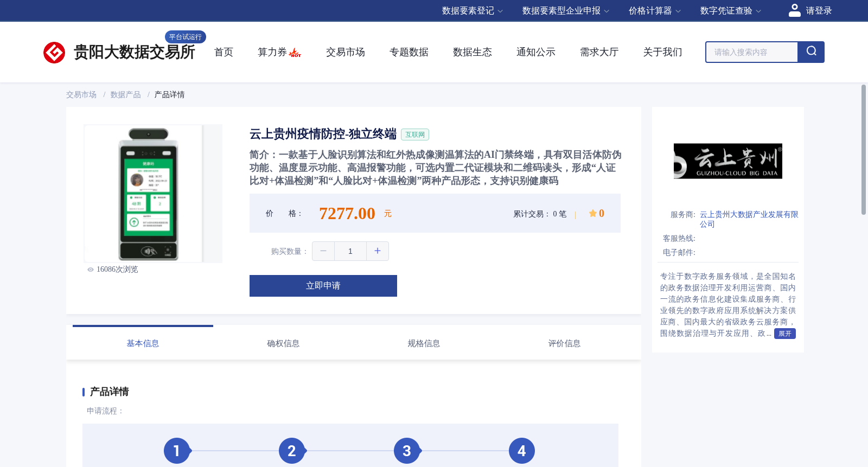Click the 累计交易：0 笔 text
Screen dimensions: 868x467
(x=540, y=214)
